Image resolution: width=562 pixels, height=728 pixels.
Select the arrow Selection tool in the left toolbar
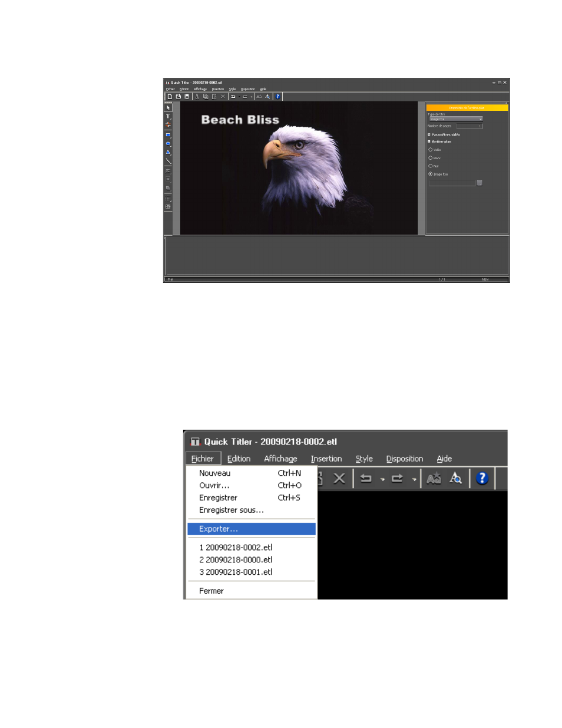(168, 108)
